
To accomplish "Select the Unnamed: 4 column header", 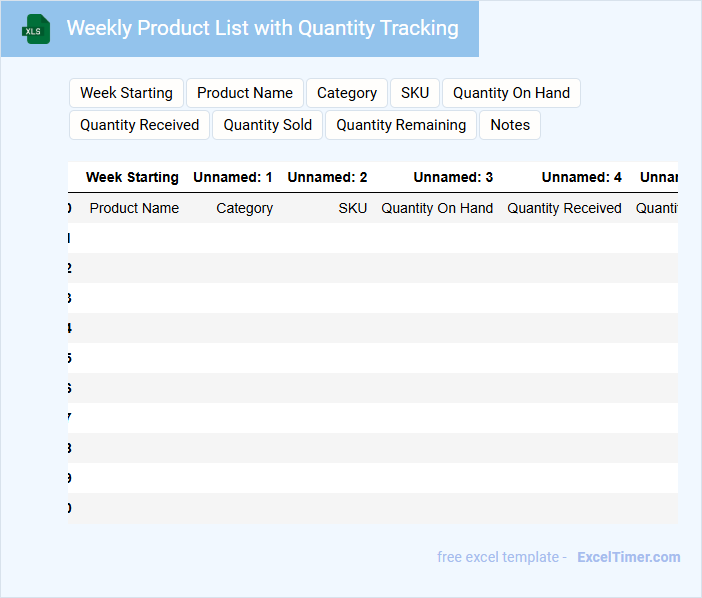I will (x=581, y=177).
